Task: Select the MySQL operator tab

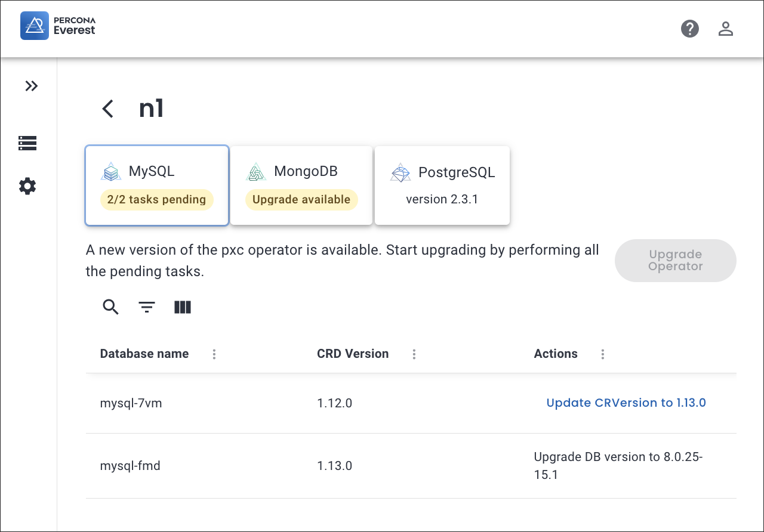Action: coord(156,185)
